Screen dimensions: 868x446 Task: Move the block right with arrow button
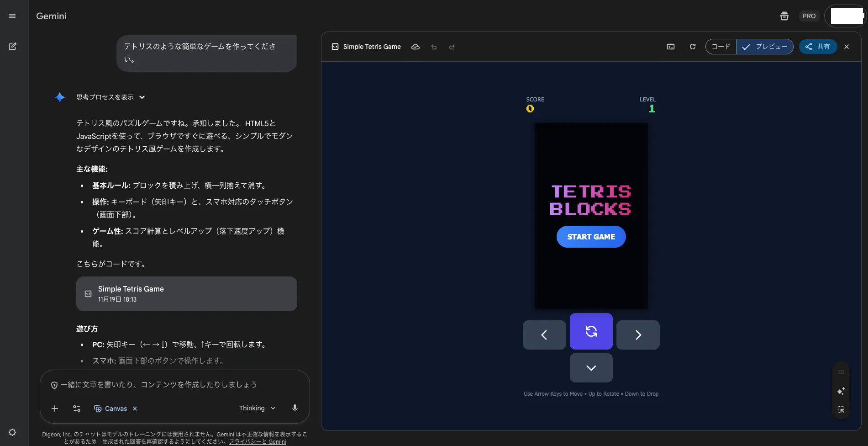tap(638, 335)
